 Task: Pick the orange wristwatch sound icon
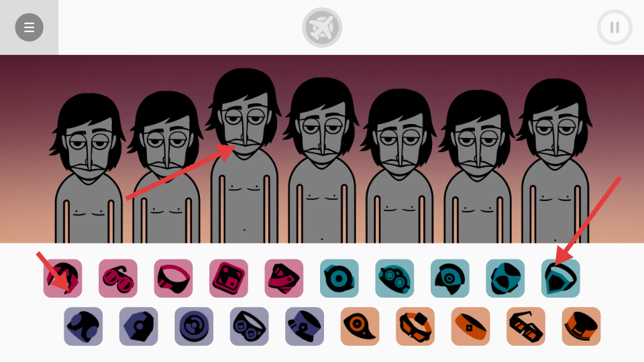click(x=415, y=326)
